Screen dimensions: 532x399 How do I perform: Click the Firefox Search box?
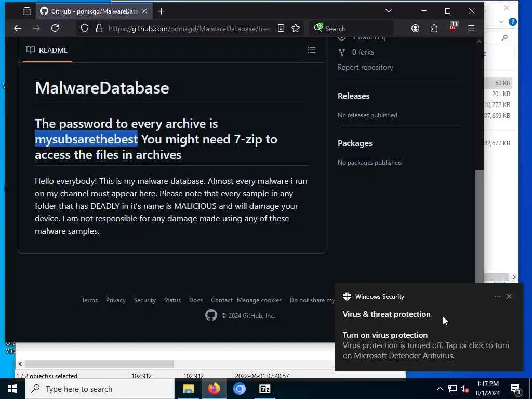pyautogui.click(x=351, y=29)
